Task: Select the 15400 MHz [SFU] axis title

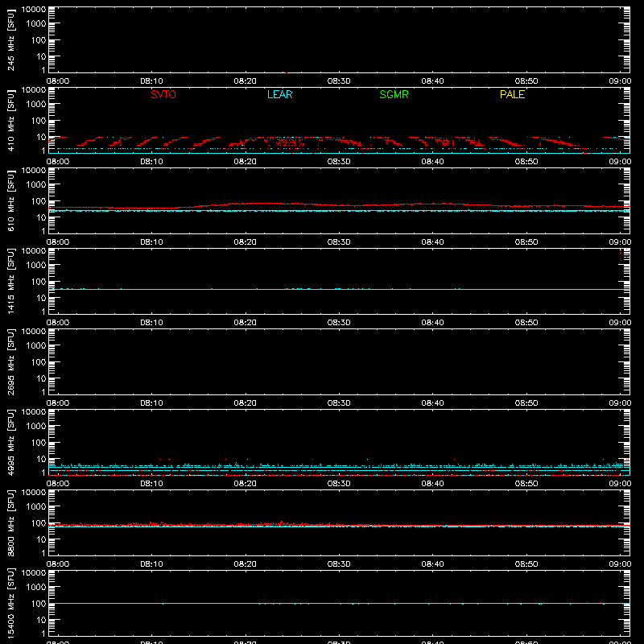Action: click(11, 603)
